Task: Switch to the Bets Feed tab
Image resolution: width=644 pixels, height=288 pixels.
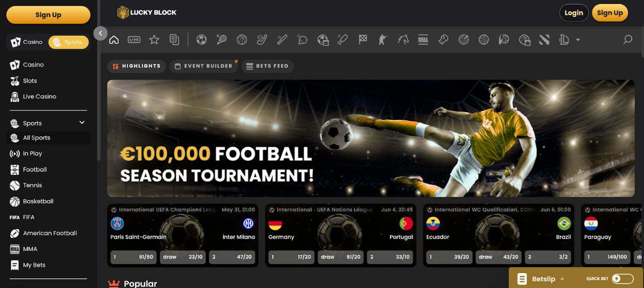Action: tap(267, 66)
